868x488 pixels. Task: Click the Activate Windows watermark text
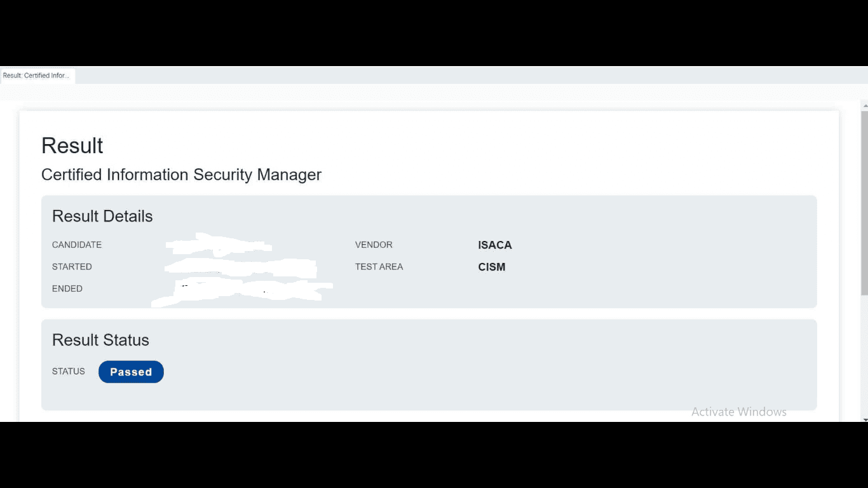pos(738,412)
